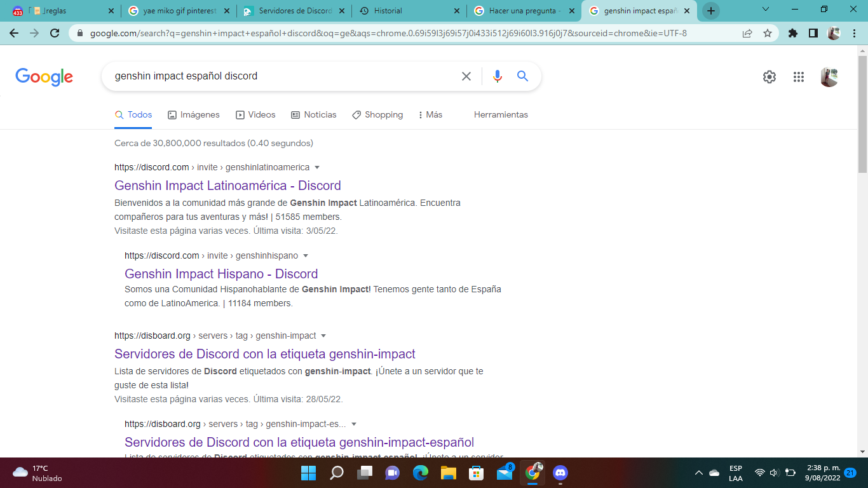Screen dimensions: 868x488
Task: Open the clock showing 2:38 p. m.
Action: [x=822, y=473]
